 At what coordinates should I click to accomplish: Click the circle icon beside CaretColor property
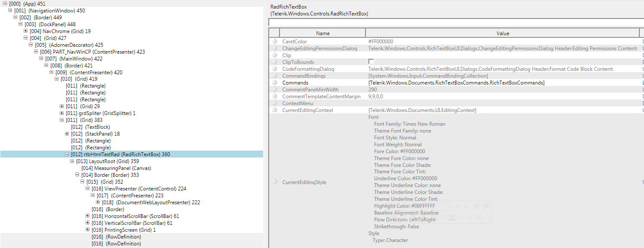pos(274,42)
